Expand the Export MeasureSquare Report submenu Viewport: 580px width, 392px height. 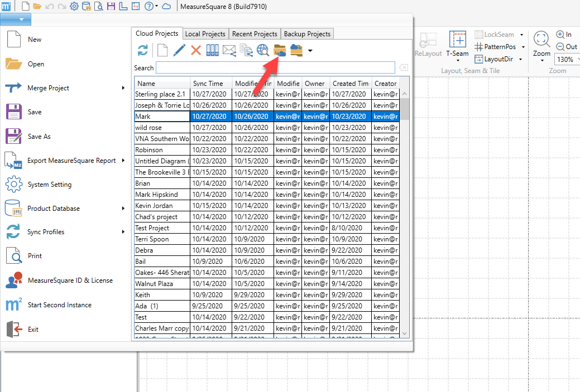click(123, 161)
